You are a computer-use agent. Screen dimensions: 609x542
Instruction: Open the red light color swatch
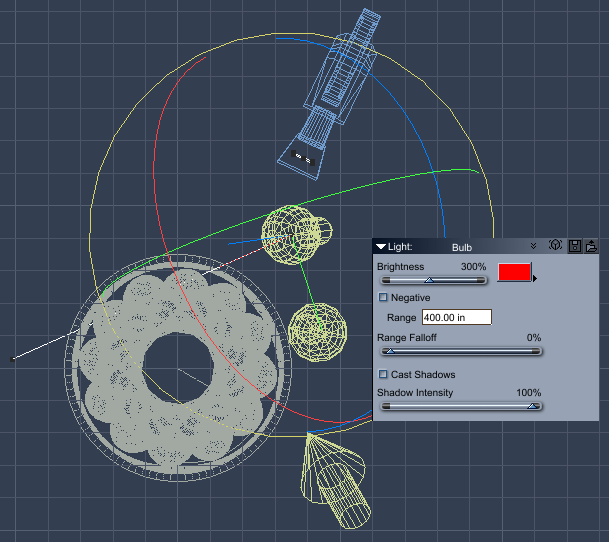coord(514,272)
